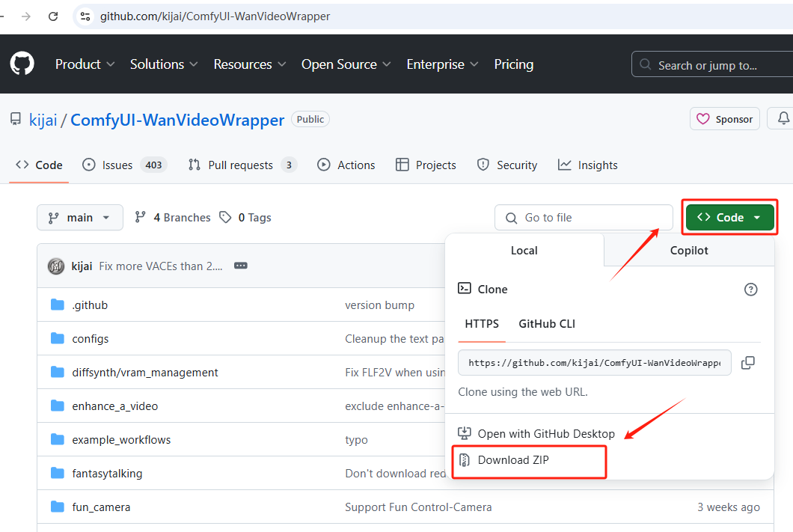The height and width of the screenshot is (532, 793).
Task: Click the notifications bell icon
Action: pos(783,118)
